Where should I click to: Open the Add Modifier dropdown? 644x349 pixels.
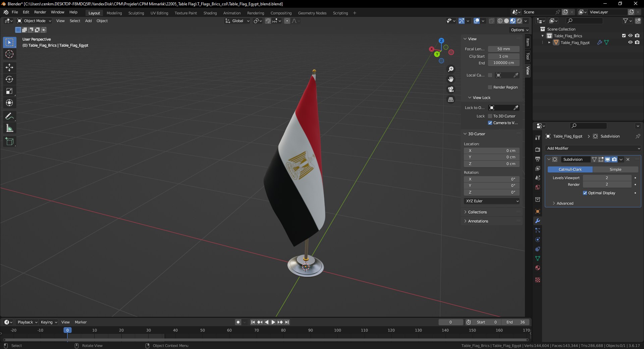593,148
